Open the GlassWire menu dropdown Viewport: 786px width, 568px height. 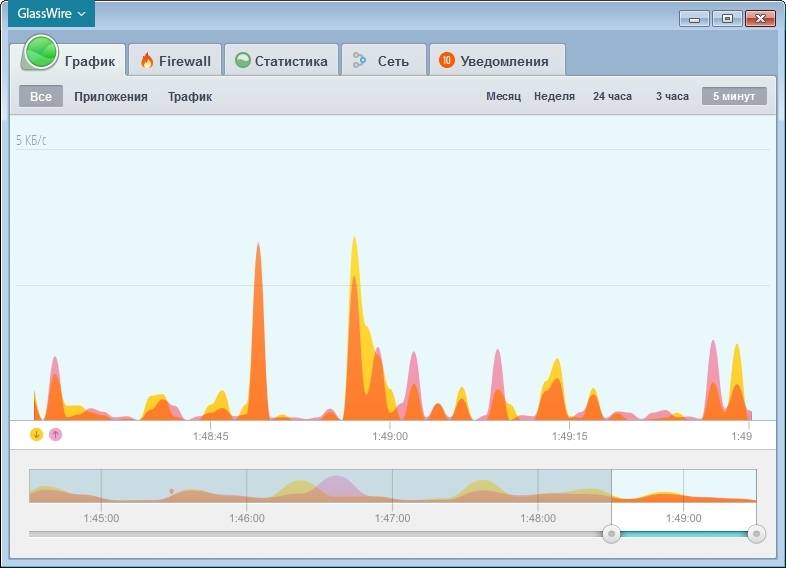tap(51, 14)
